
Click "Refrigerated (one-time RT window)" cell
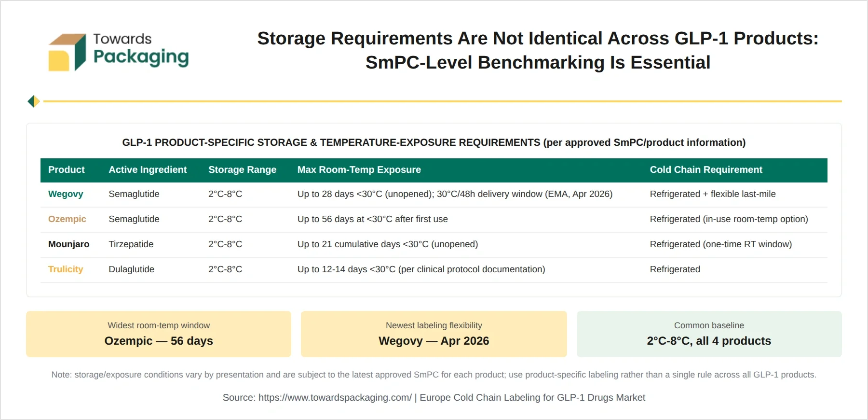(721, 244)
